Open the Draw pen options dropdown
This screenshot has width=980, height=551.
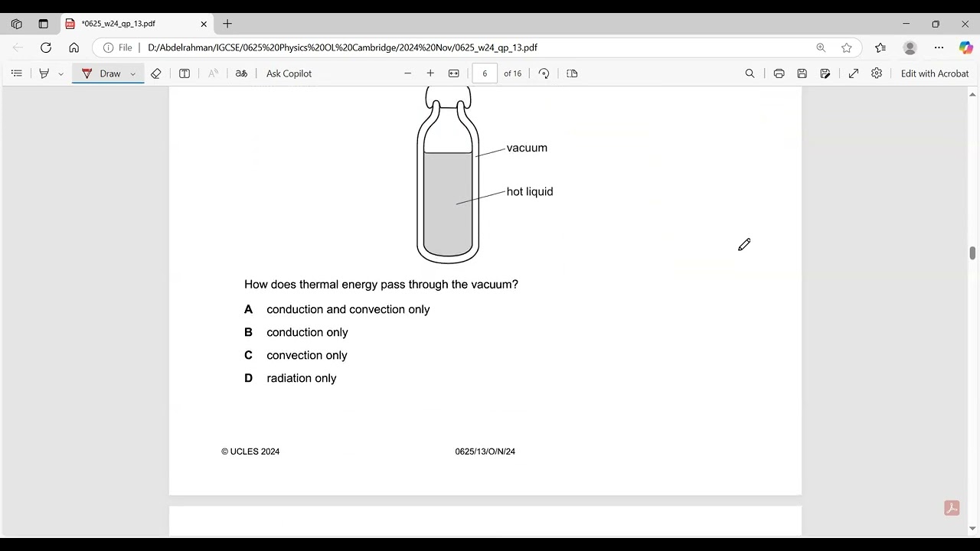click(x=132, y=73)
